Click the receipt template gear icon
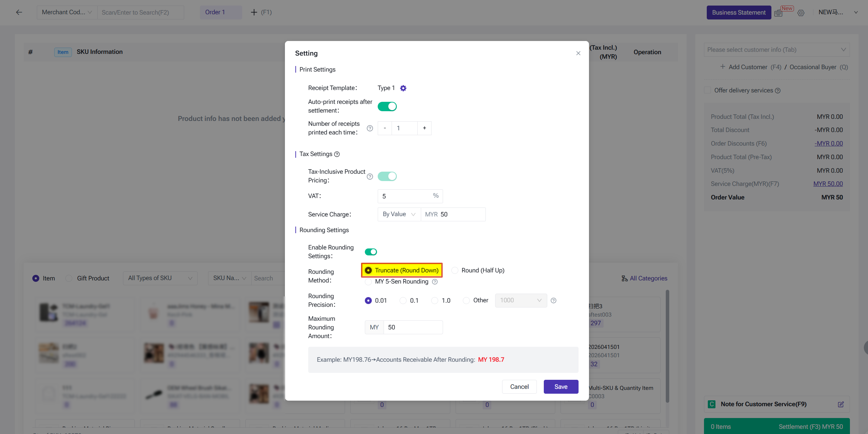868x434 pixels. coord(403,88)
